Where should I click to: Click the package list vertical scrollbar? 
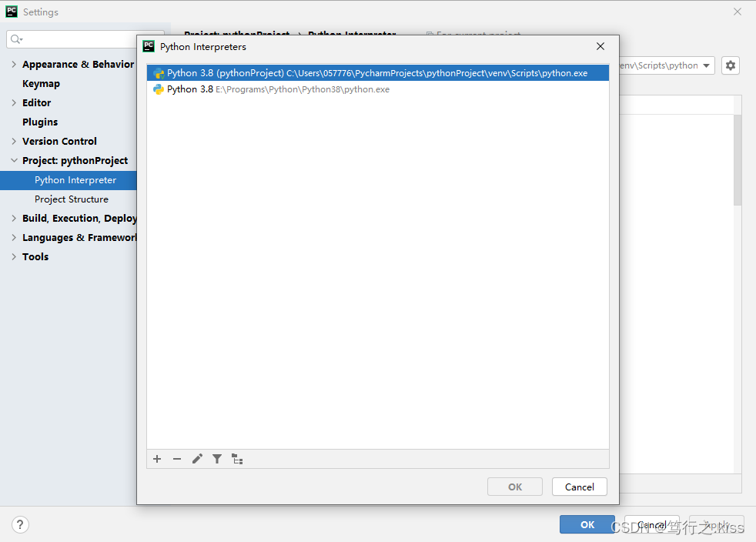pyautogui.click(x=738, y=160)
